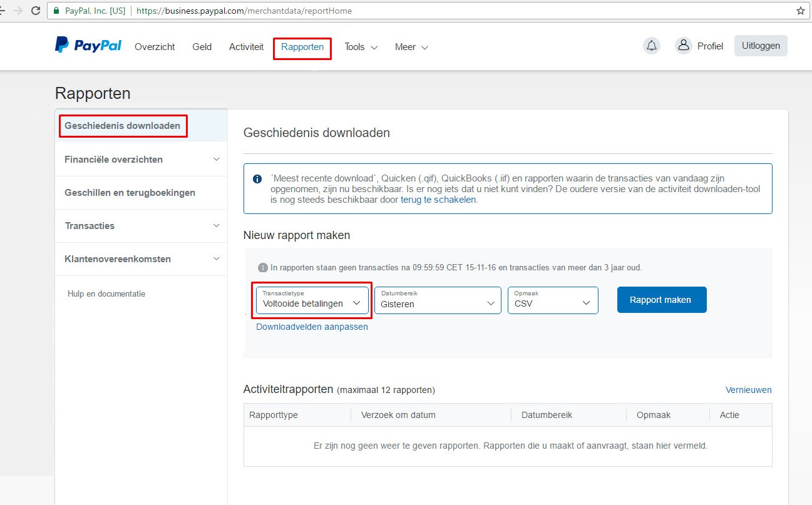Click the empty reports message text
The width and height of the screenshot is (812, 505).
tap(510, 446)
